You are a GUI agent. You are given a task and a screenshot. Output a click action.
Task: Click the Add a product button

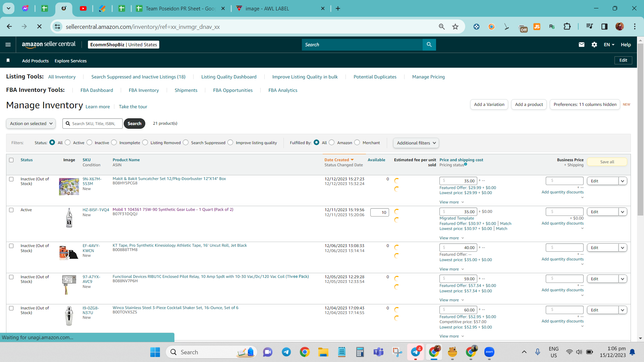529,105
